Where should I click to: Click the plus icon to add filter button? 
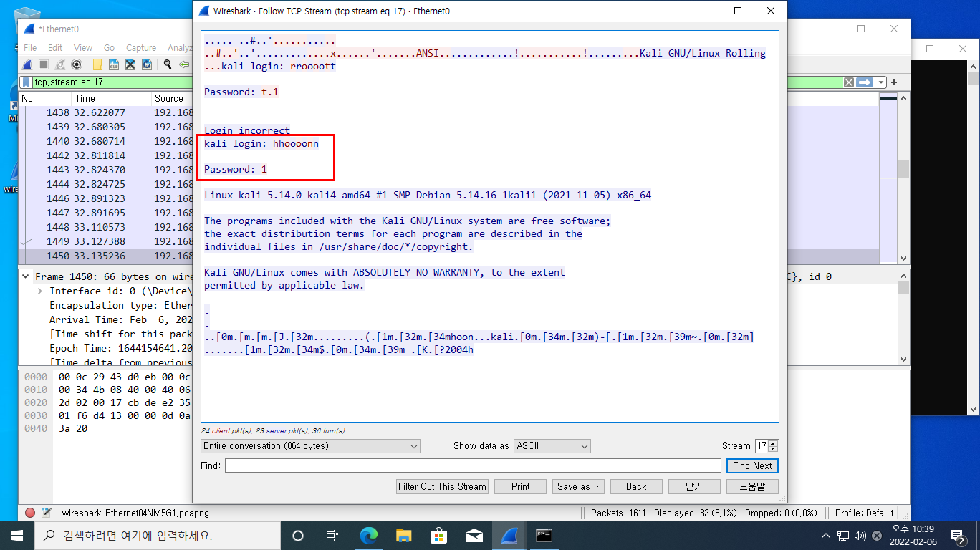894,82
